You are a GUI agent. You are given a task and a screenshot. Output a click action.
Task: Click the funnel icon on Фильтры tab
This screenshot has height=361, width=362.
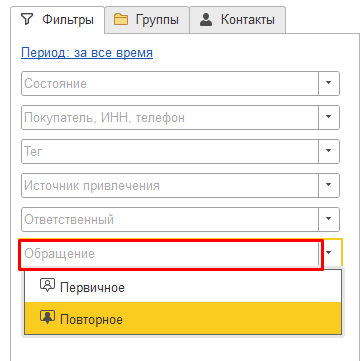click(27, 20)
